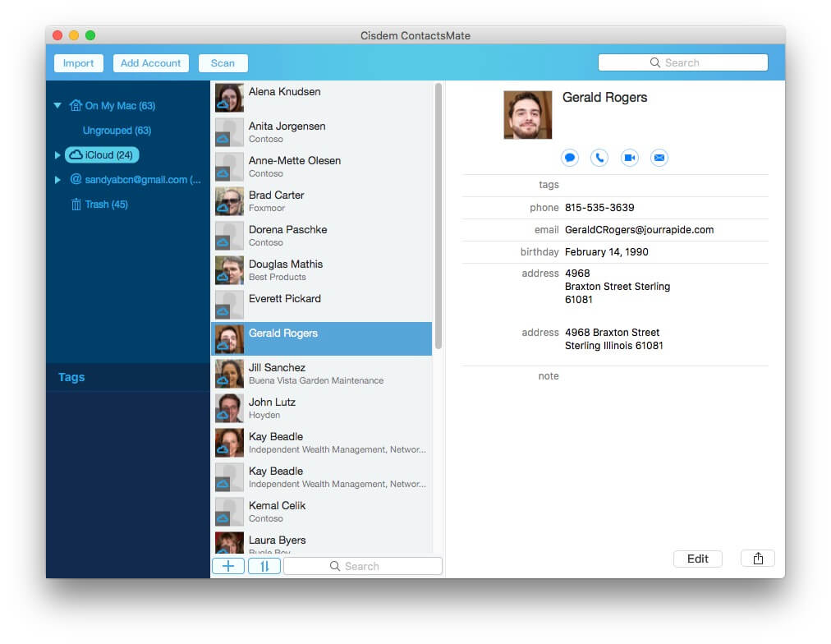Screen dimensions: 831x644
Task: Click Douglas Mathis' avatar thumbnail
Action: point(229,269)
